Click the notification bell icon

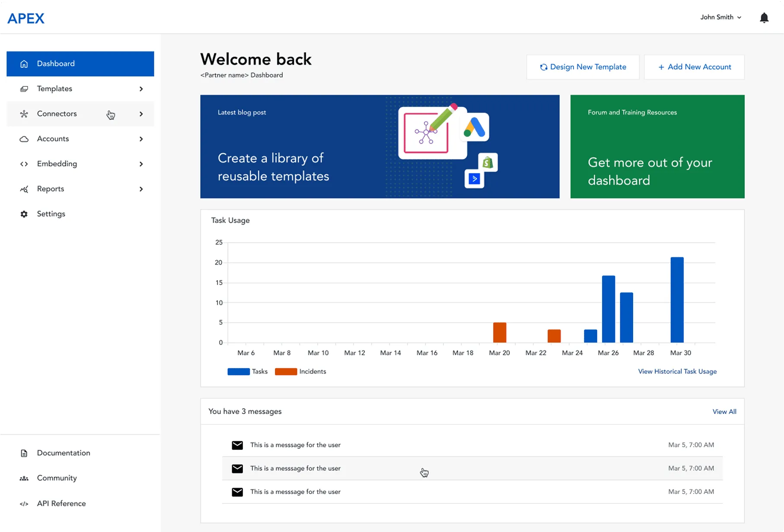[764, 18]
